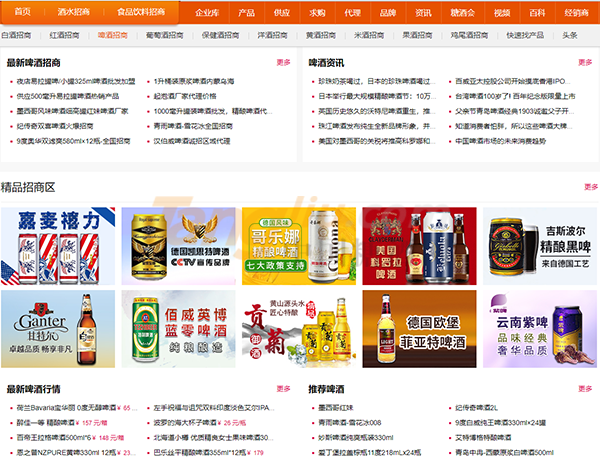Image resolution: width=600 pixels, height=464 pixels.
Task: Open the 供应500毫升易拉罐啤酒 listing
Action: [68, 96]
